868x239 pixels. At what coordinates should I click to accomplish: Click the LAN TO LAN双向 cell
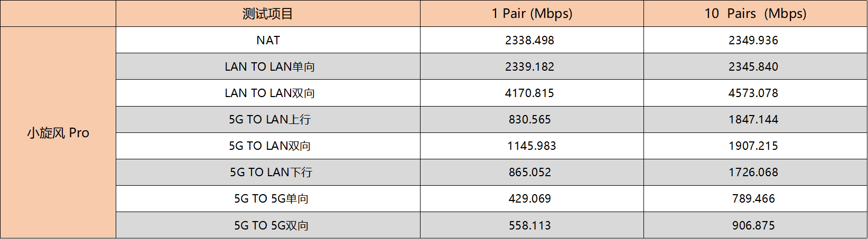pos(268,93)
